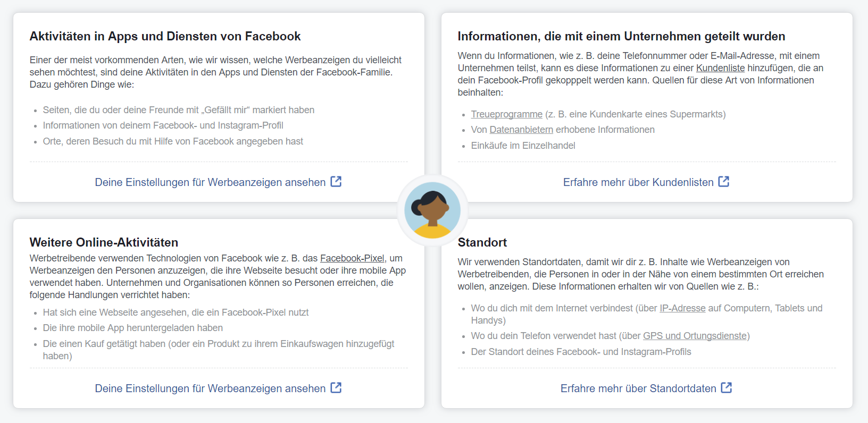Screen dimensions: 868x423
Task: Follow the underlined 'Facebook-Pixel' link
Action: point(352,258)
